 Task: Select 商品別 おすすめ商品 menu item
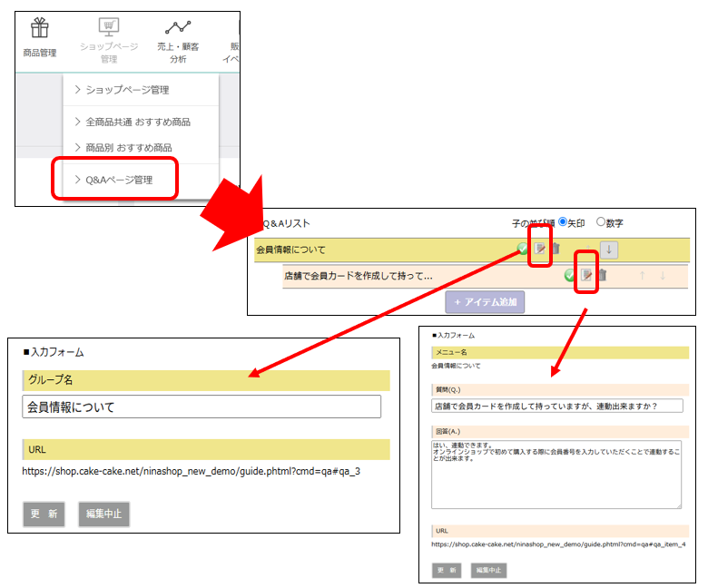tap(128, 147)
